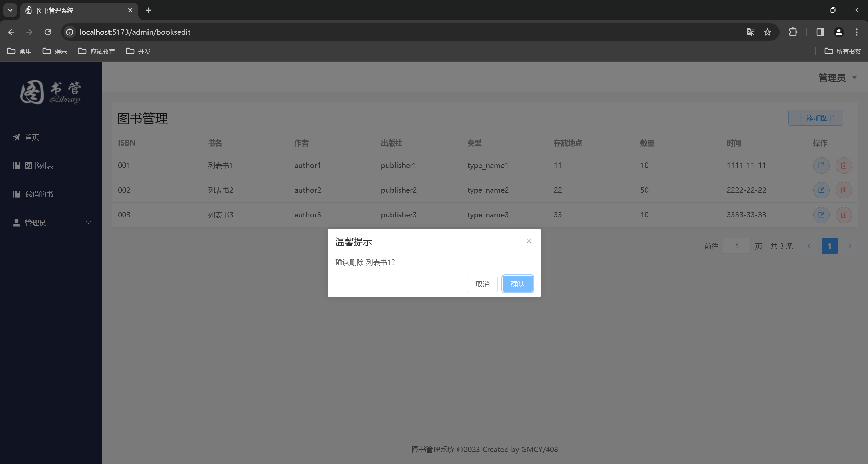Click edit icon for book 003
Image resolution: width=868 pixels, height=464 pixels.
(x=821, y=215)
